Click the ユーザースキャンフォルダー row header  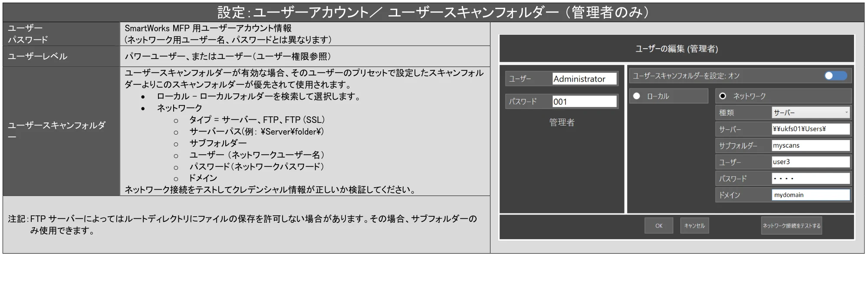(x=61, y=131)
